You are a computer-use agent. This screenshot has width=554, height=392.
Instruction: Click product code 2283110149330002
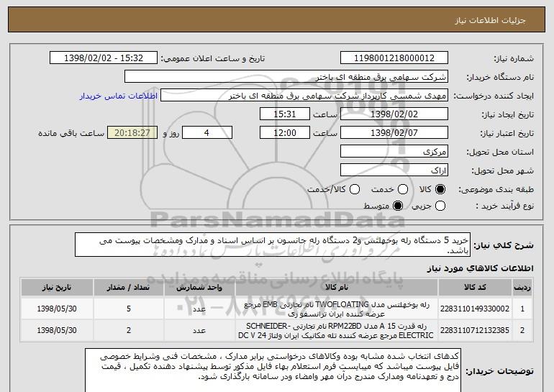point(475,309)
